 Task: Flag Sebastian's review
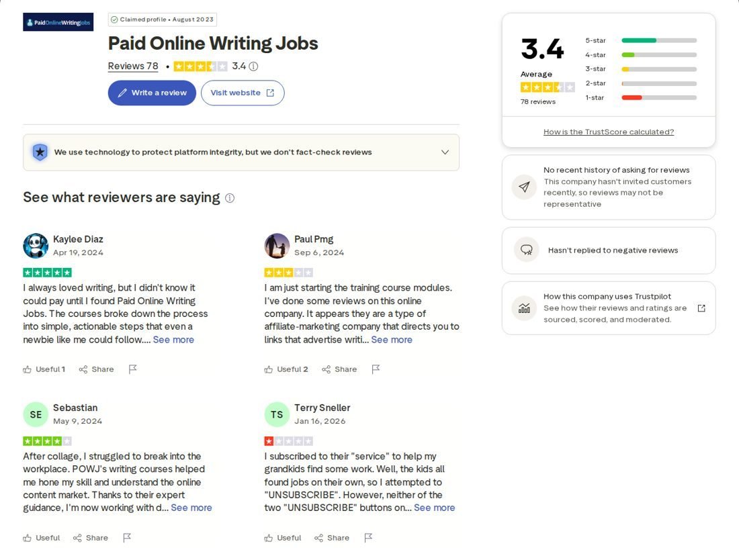click(127, 538)
